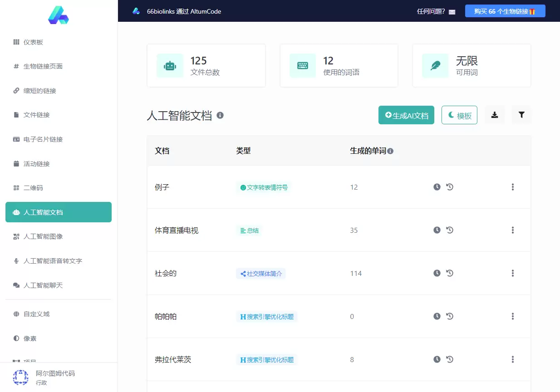This screenshot has height=392, width=560.
Task: Open the 帕帕帕 document
Action: [166, 316]
